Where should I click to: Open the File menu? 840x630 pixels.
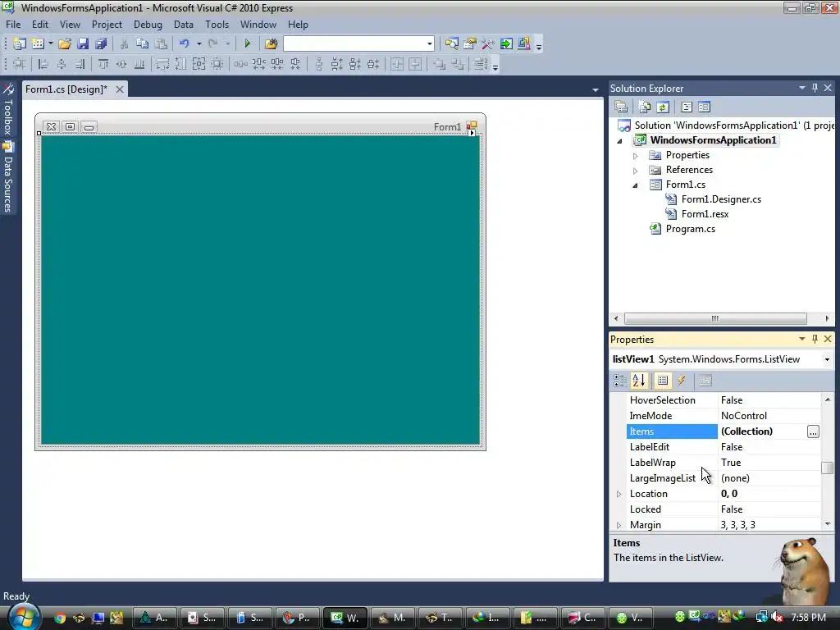pyautogui.click(x=13, y=25)
